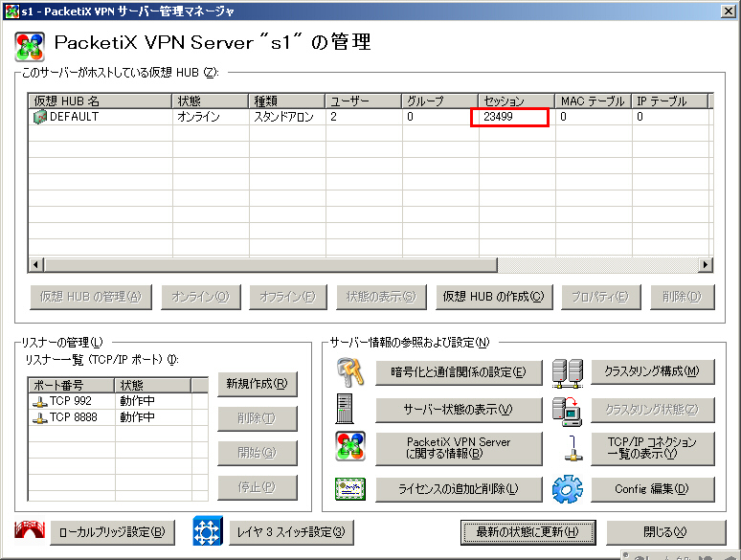
Task: Click the クラスタリング状態 button
Action: (653, 410)
